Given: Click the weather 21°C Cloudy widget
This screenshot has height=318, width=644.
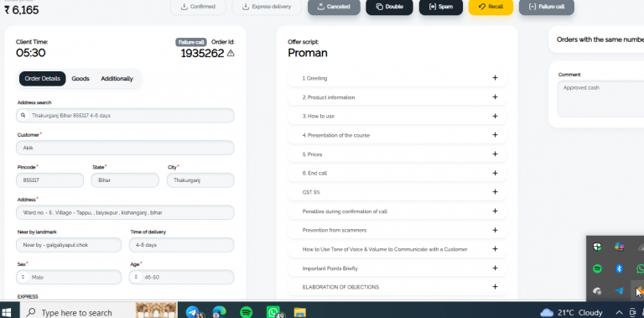Looking at the screenshot, I should [571, 313].
